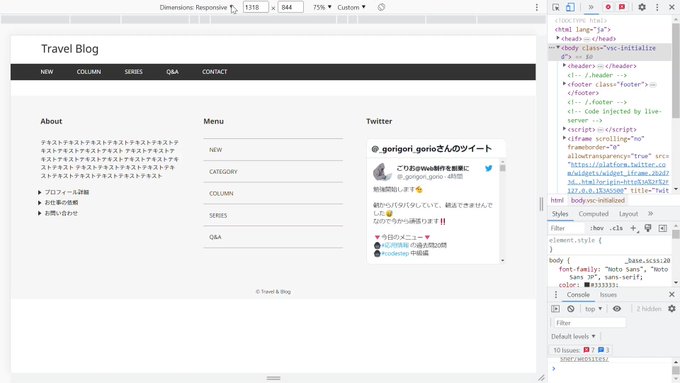Open the Default levels dropdown
The height and width of the screenshot is (383, 680).
pyautogui.click(x=573, y=337)
